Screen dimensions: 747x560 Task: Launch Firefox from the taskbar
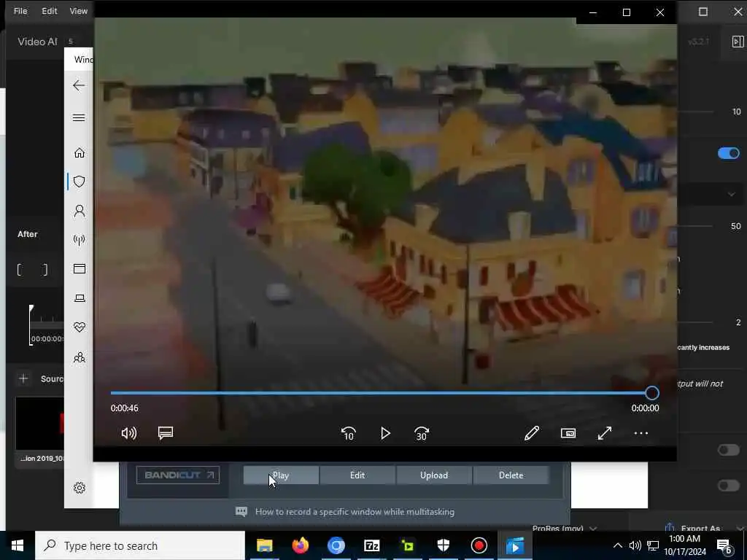pos(300,545)
